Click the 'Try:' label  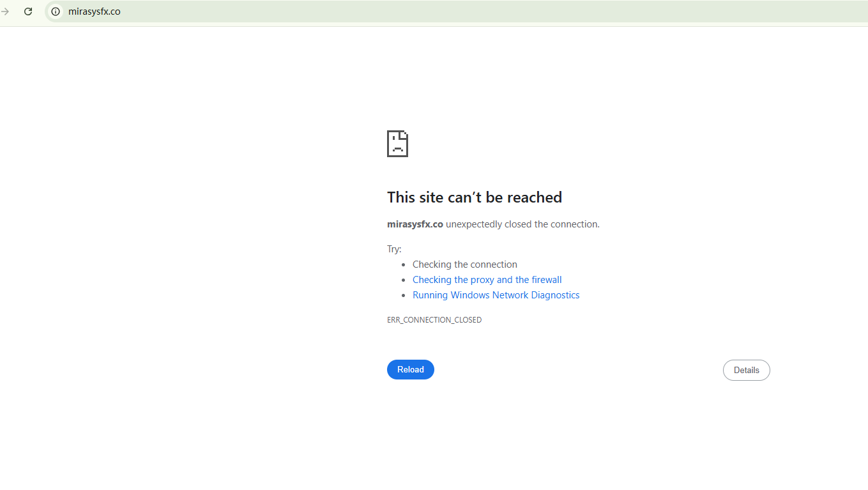coord(394,249)
